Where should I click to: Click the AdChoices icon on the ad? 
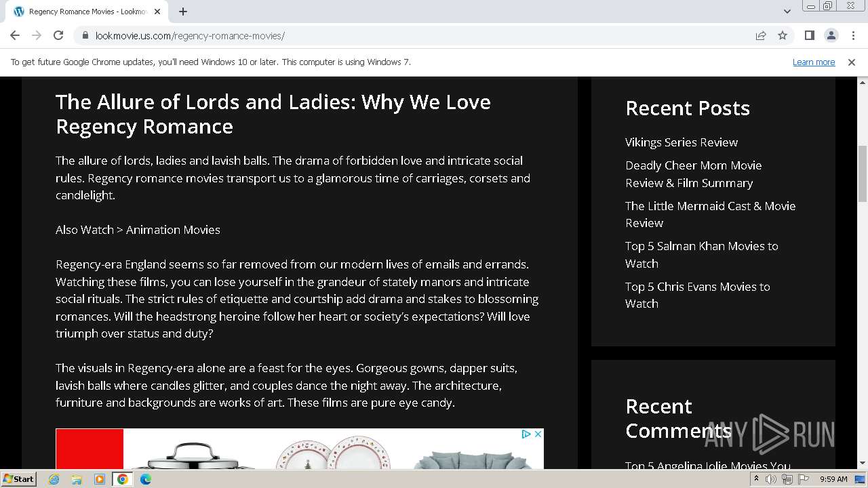526,434
